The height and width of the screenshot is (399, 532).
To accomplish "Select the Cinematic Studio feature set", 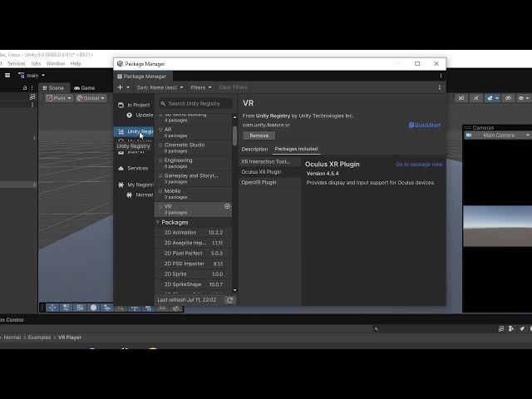I will [x=193, y=148].
